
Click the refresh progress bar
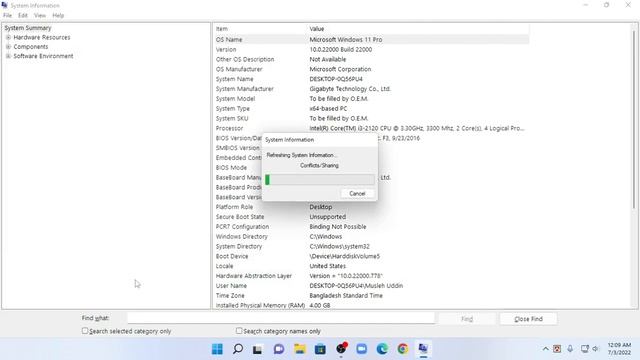pyautogui.click(x=320, y=180)
